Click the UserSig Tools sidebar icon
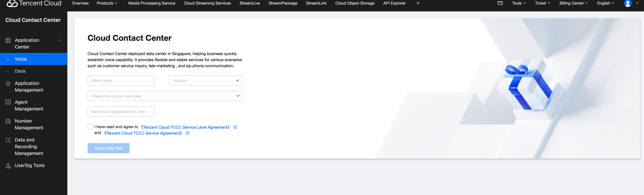Screen dimensions: 644x195 coord(8,166)
